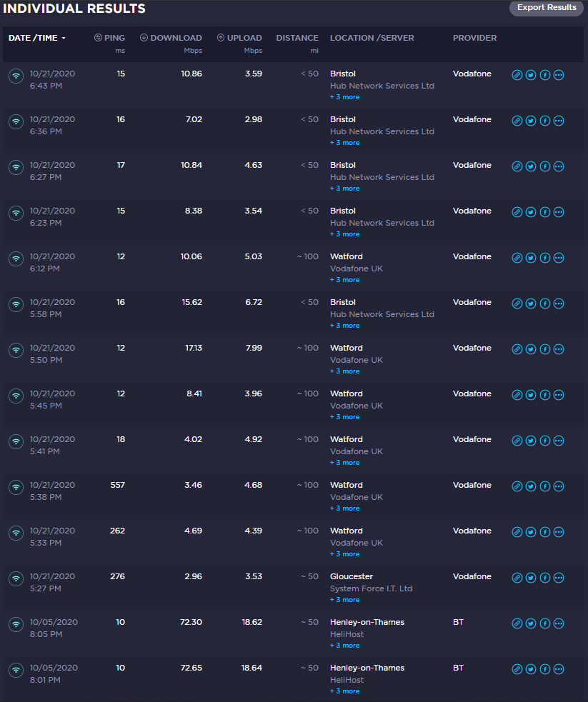The width and height of the screenshot is (588, 702).
Task: Expand "+ 3 more" under the Gloucester result
Action: 344,600
